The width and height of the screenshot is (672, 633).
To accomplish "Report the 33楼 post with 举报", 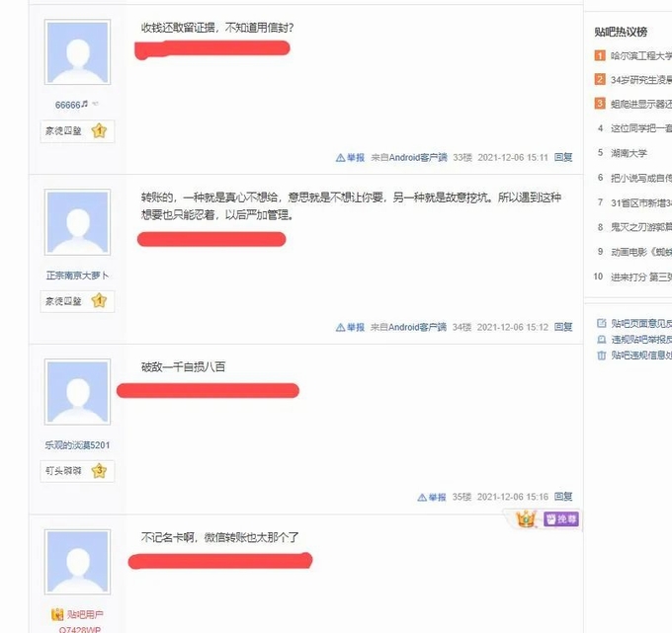I will click(x=350, y=158).
